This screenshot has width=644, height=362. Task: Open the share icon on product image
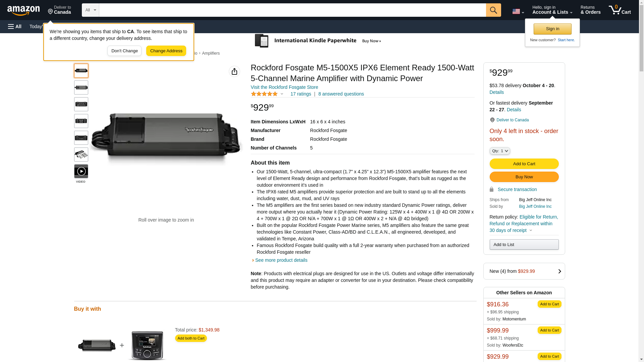pyautogui.click(x=234, y=71)
